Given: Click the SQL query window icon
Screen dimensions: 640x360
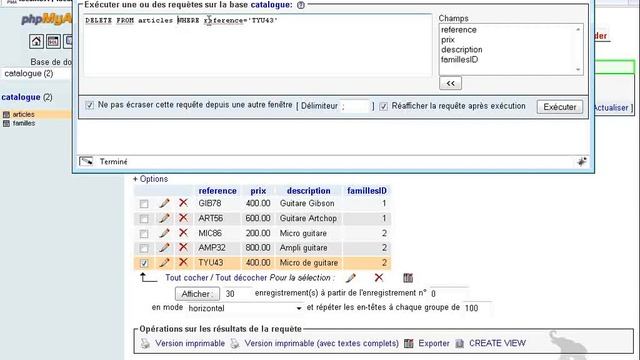Looking at the screenshot, I should tap(53, 41).
